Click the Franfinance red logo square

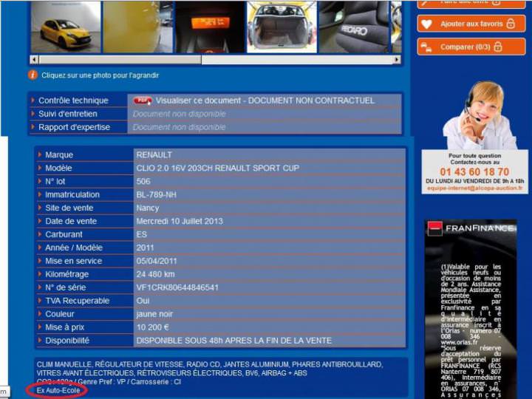click(434, 228)
